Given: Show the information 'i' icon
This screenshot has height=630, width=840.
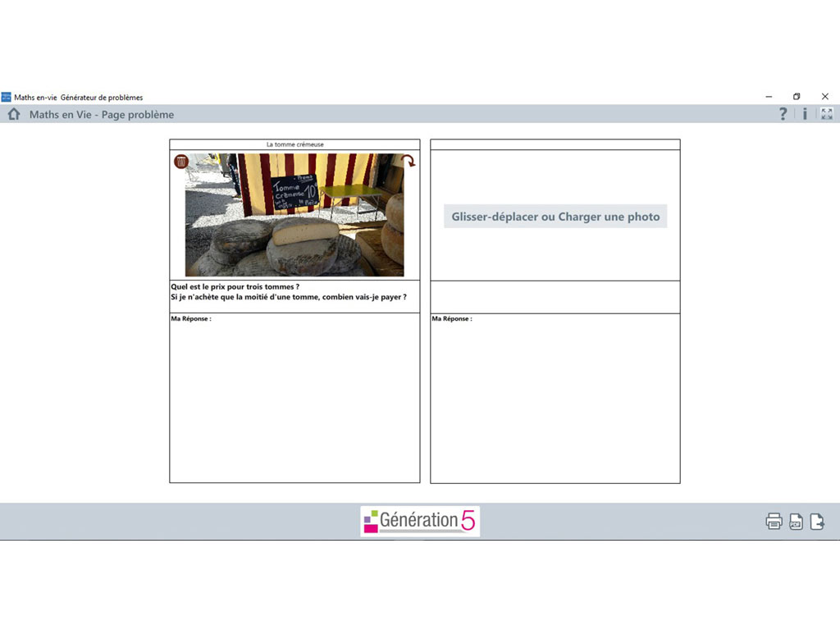Looking at the screenshot, I should (805, 114).
